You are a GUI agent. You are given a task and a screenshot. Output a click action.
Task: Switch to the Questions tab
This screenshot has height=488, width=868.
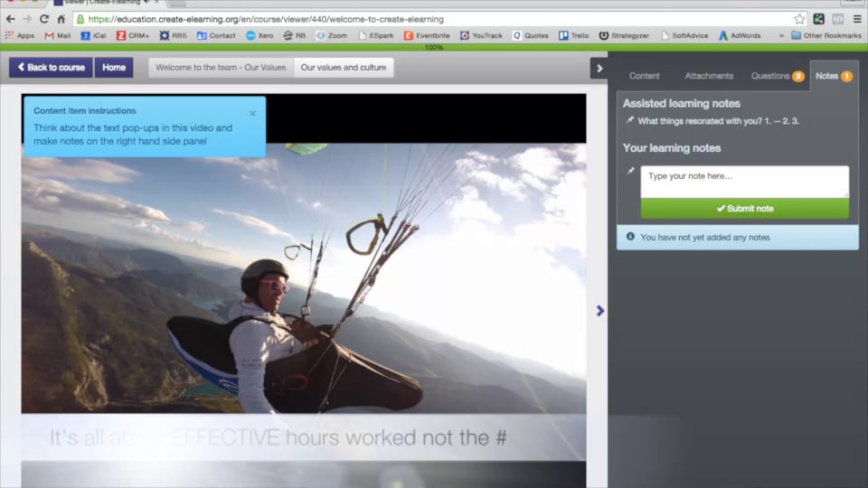click(778, 76)
